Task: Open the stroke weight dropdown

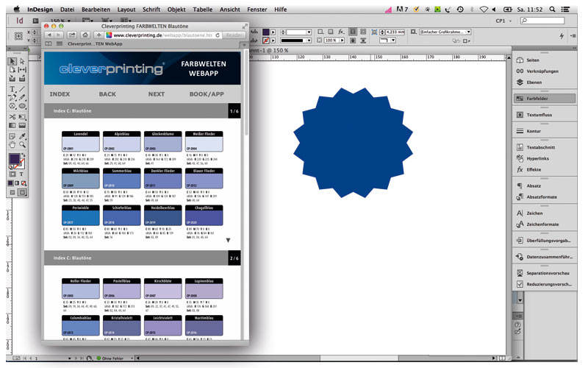Action: [x=309, y=32]
